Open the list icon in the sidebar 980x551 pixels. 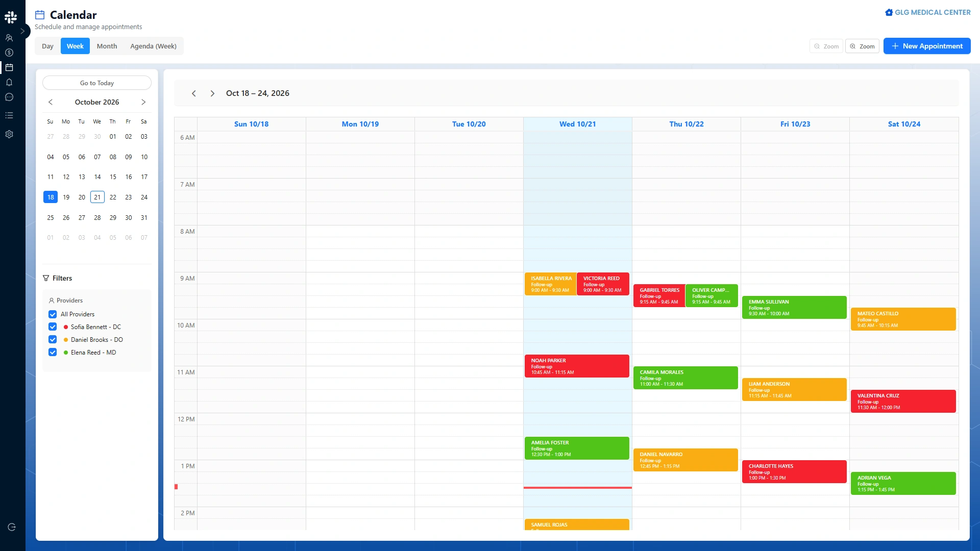pos(9,115)
